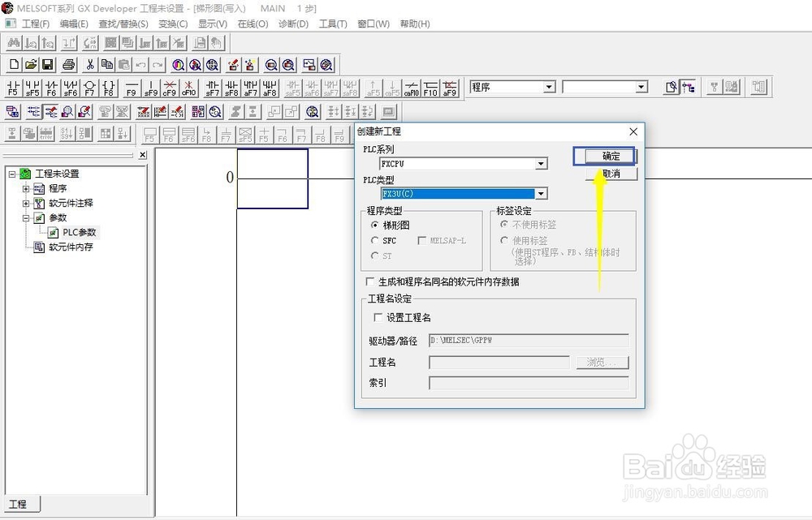Check the MELSAP-L checkbox
This screenshot has height=520, width=812.
421,241
